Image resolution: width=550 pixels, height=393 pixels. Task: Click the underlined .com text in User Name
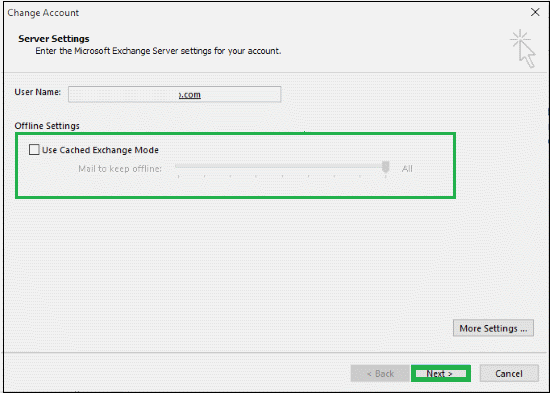click(189, 95)
